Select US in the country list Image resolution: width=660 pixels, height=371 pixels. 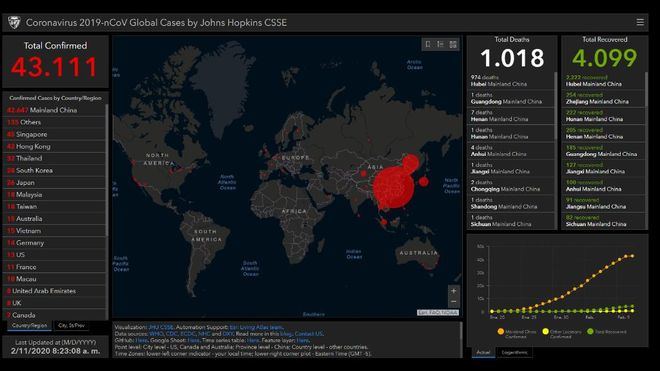(54, 255)
